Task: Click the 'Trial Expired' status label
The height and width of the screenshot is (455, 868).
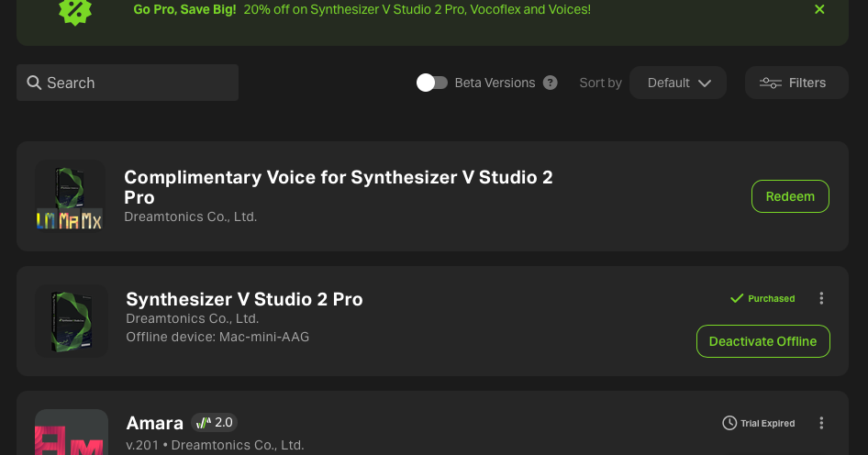Action: tap(768, 423)
